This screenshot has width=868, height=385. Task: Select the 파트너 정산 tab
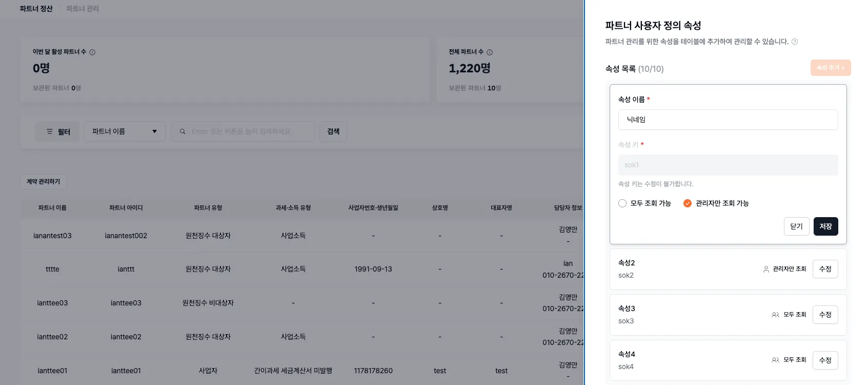pos(35,8)
